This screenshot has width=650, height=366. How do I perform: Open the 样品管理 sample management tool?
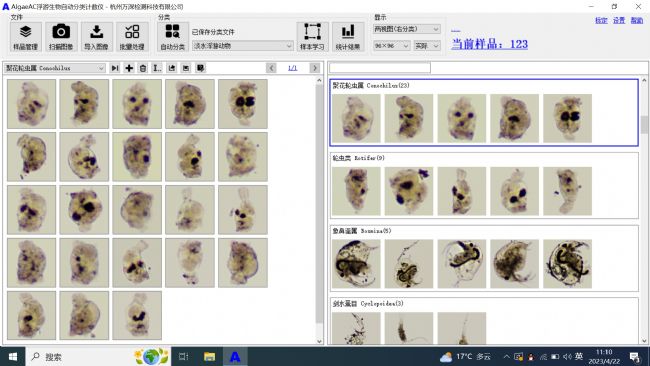click(x=26, y=37)
